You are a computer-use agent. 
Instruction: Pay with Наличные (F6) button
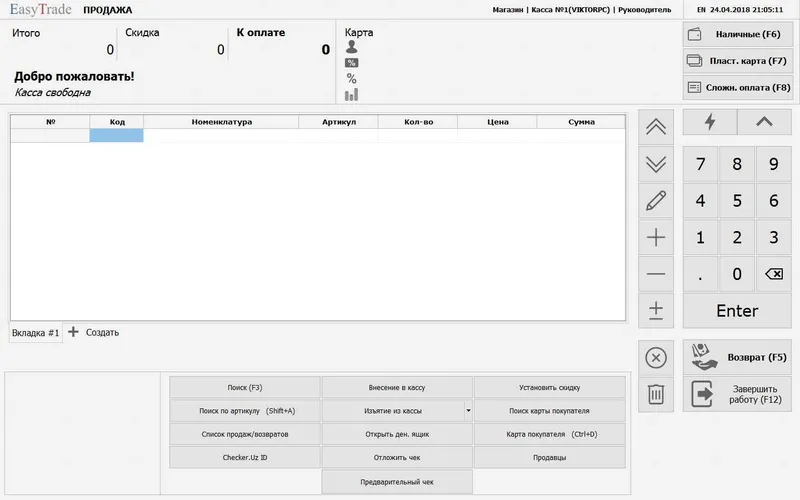point(738,34)
